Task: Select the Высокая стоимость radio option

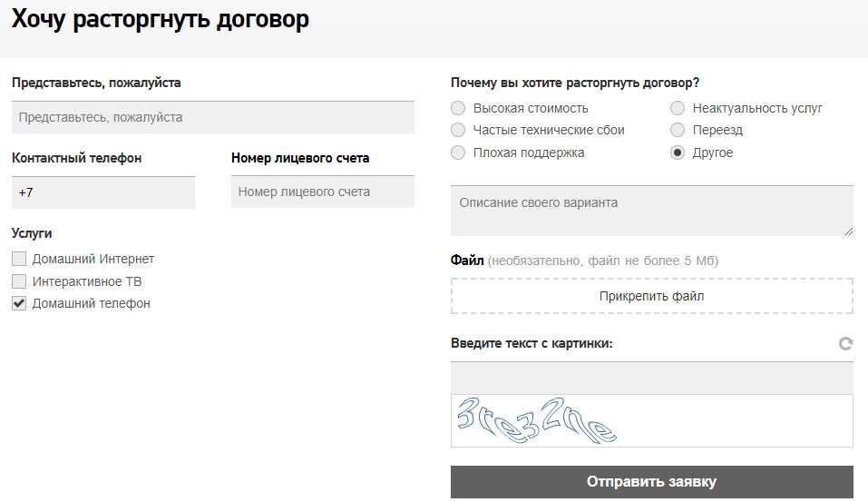Action: click(458, 108)
